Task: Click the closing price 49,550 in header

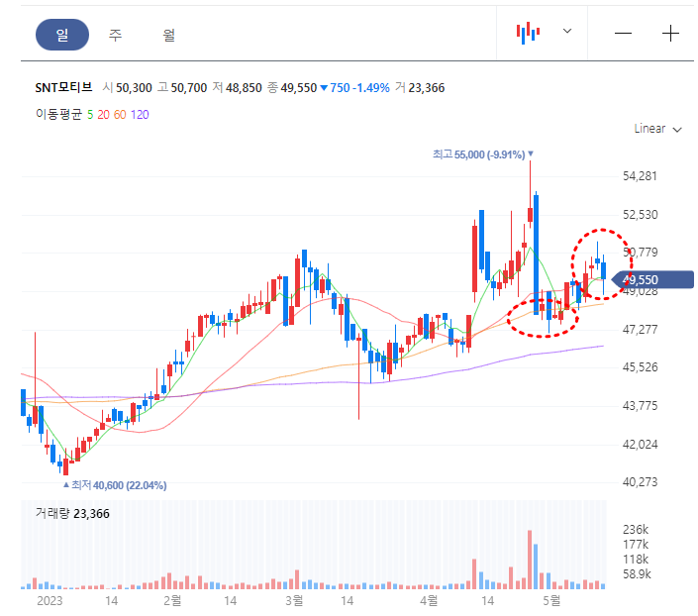Action: coord(299,88)
